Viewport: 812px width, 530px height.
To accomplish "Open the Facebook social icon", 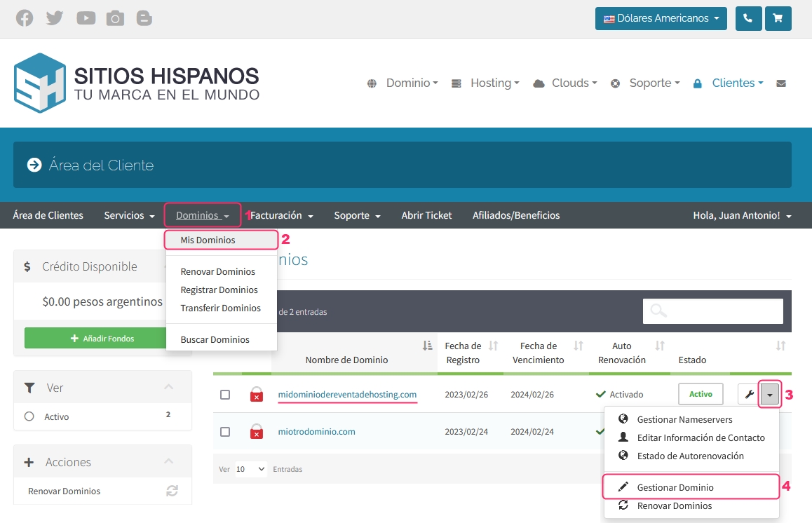I will click(25, 18).
